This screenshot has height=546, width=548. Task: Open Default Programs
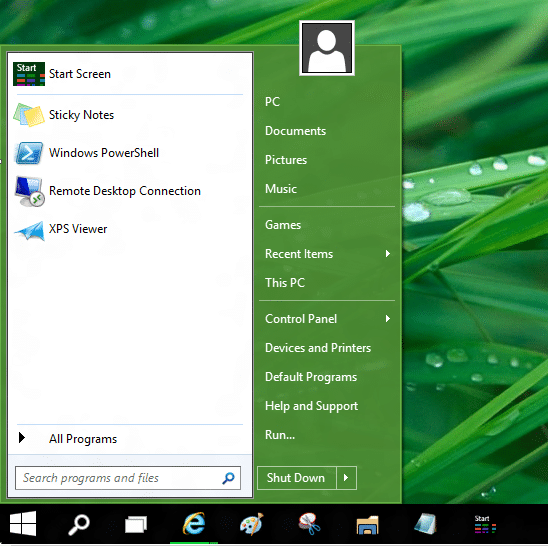(311, 377)
